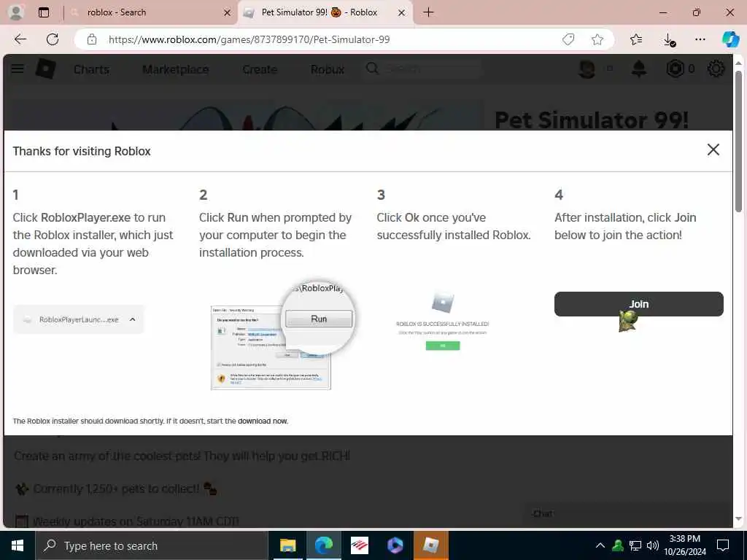The height and width of the screenshot is (560, 747).
Task: Add this page to favorites star
Action: (x=597, y=39)
